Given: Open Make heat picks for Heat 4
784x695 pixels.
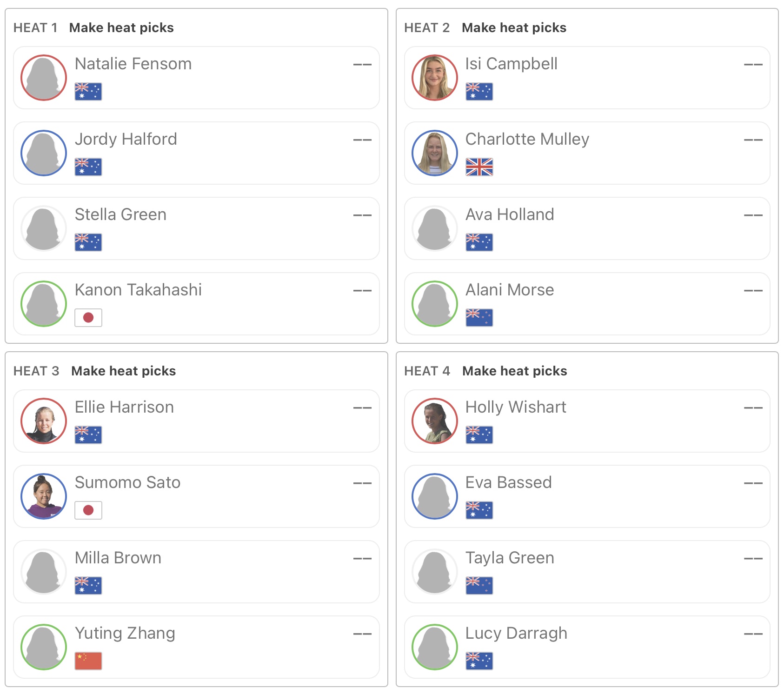Looking at the screenshot, I should click(514, 371).
